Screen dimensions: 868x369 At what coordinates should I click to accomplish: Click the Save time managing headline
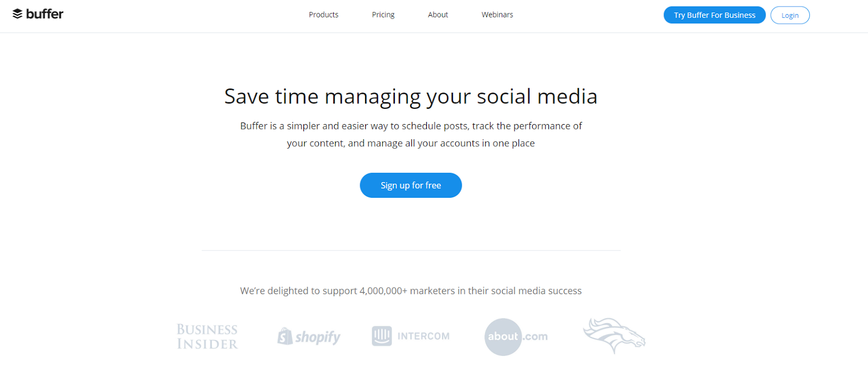411,96
